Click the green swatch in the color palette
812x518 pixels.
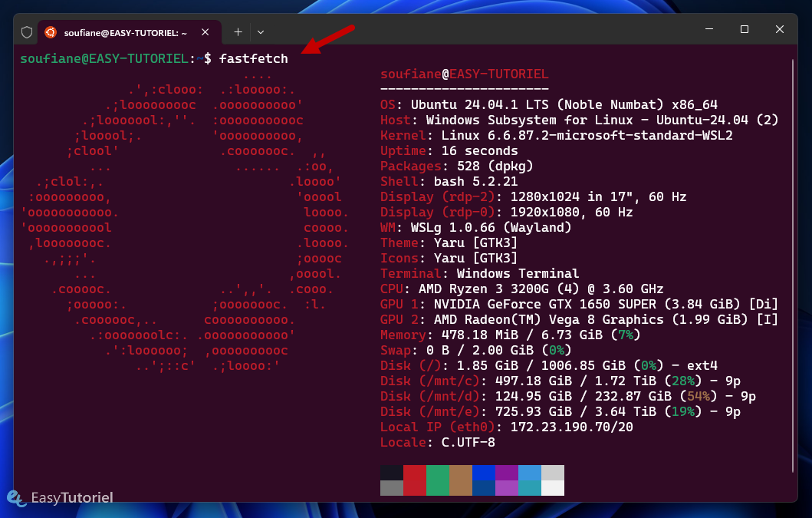pos(438,480)
